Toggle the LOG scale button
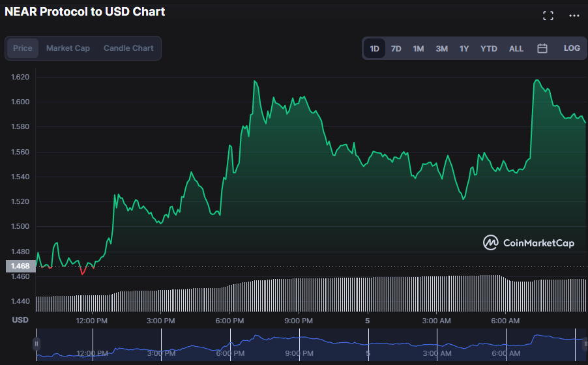588x365 pixels. point(572,48)
